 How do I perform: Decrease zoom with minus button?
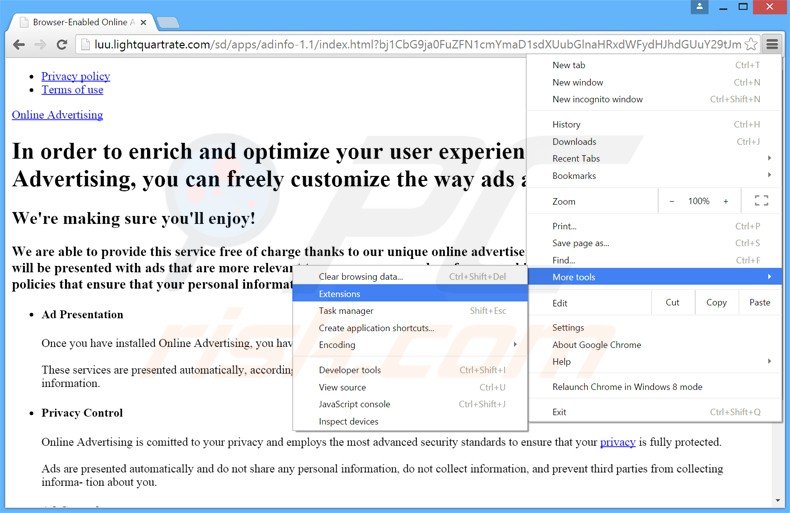point(672,201)
